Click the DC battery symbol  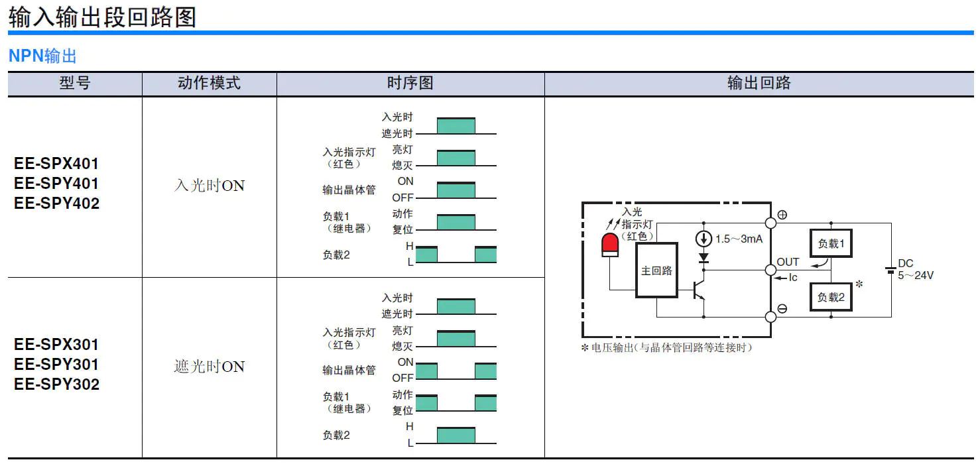point(891,270)
